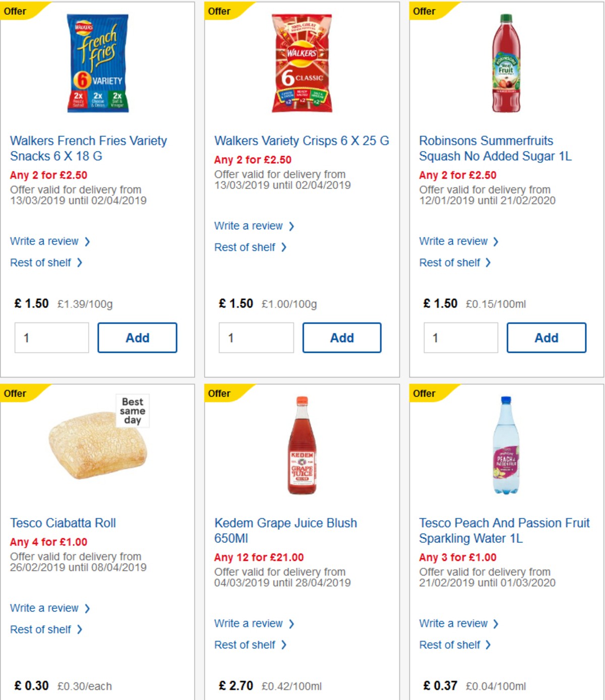
Task: Click the yellow Offer badge on the Ciabatta Roll
Action: pos(15,393)
